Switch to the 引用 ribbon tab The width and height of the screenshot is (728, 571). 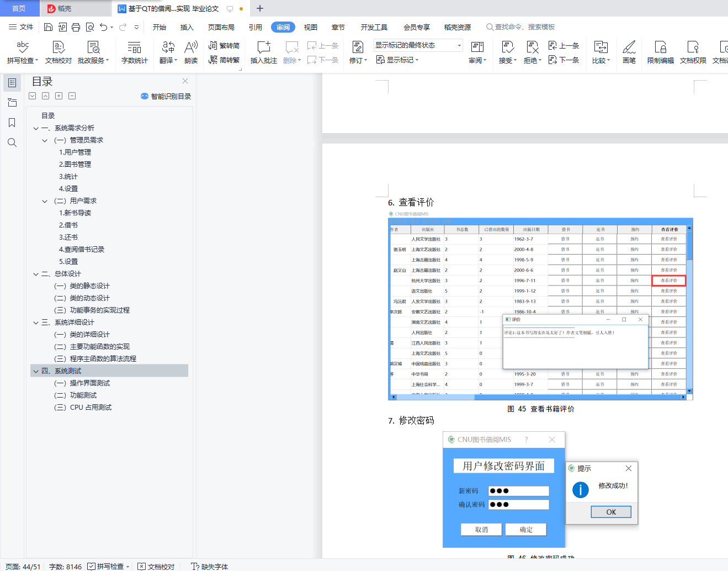point(256,27)
